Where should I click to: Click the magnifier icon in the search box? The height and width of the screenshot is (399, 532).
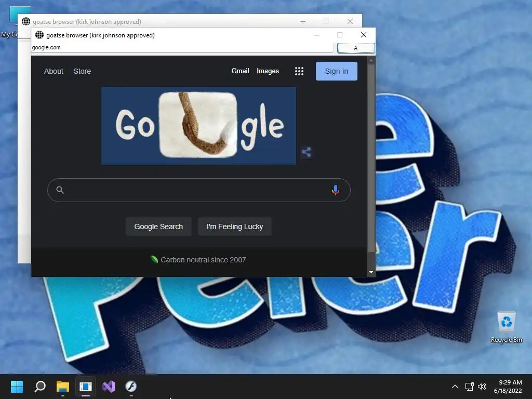[60, 190]
